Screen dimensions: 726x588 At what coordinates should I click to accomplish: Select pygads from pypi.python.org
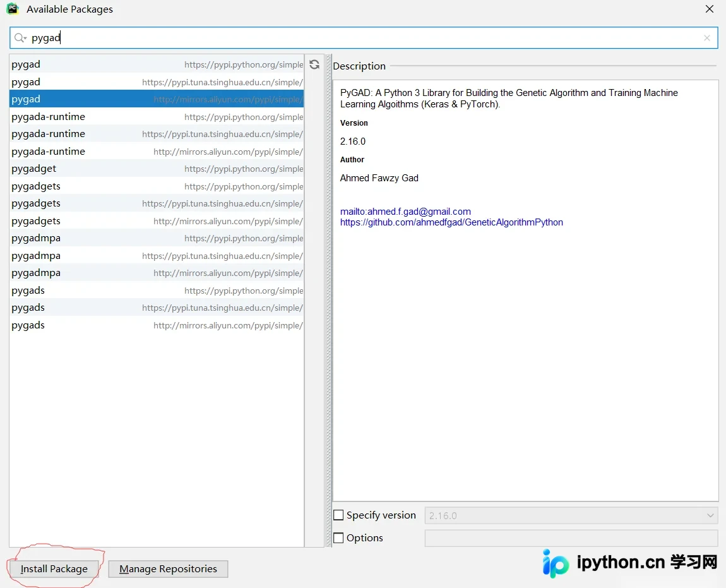157,291
